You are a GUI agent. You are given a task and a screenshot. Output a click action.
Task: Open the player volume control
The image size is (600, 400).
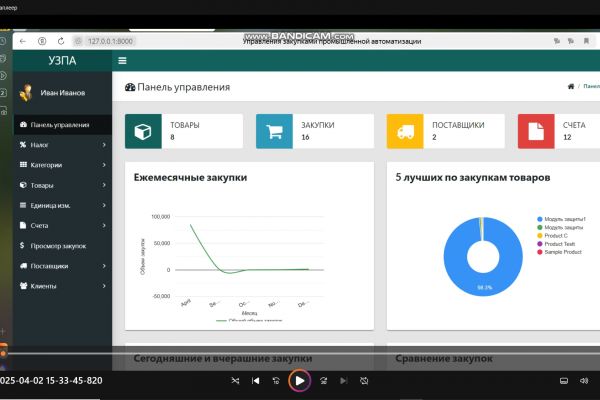[584, 380]
